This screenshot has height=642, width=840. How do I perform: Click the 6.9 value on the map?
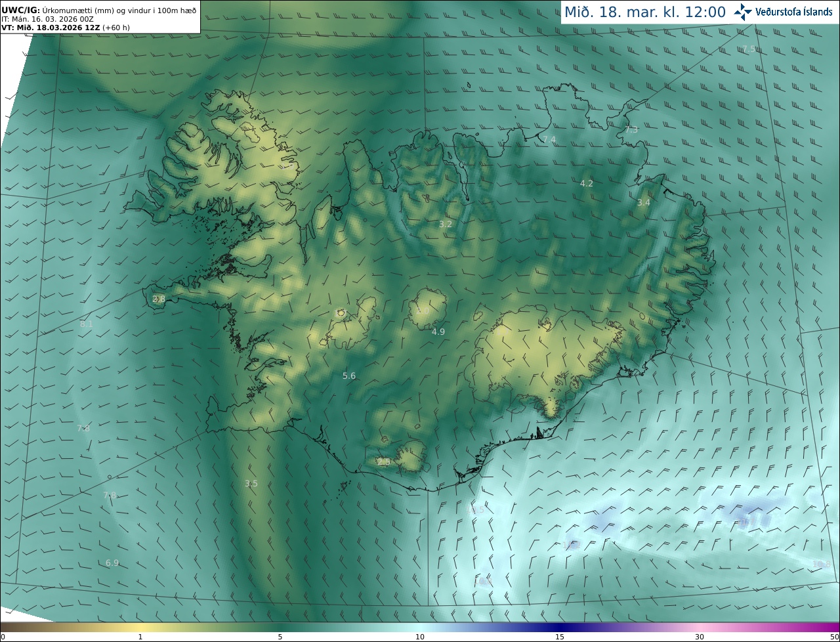pyautogui.click(x=112, y=563)
